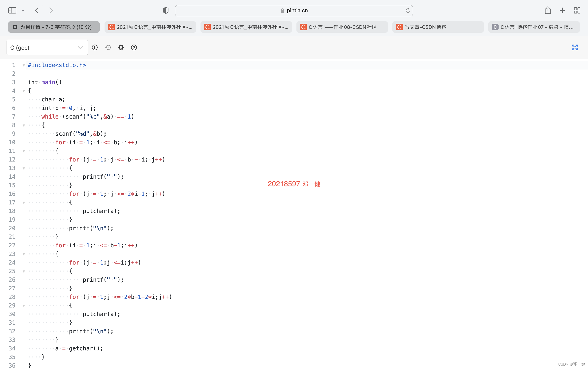
Task: Open editor settings gear icon
Action: (x=121, y=47)
